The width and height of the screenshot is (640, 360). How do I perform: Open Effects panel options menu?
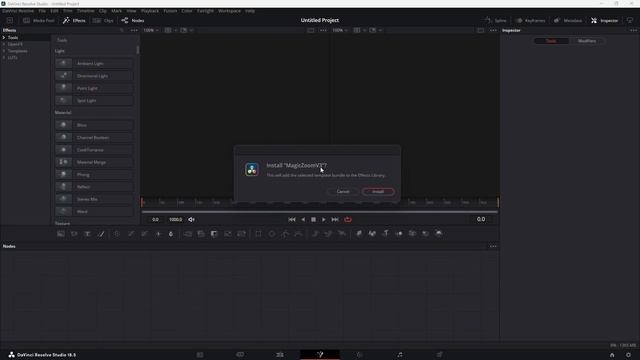tap(134, 30)
